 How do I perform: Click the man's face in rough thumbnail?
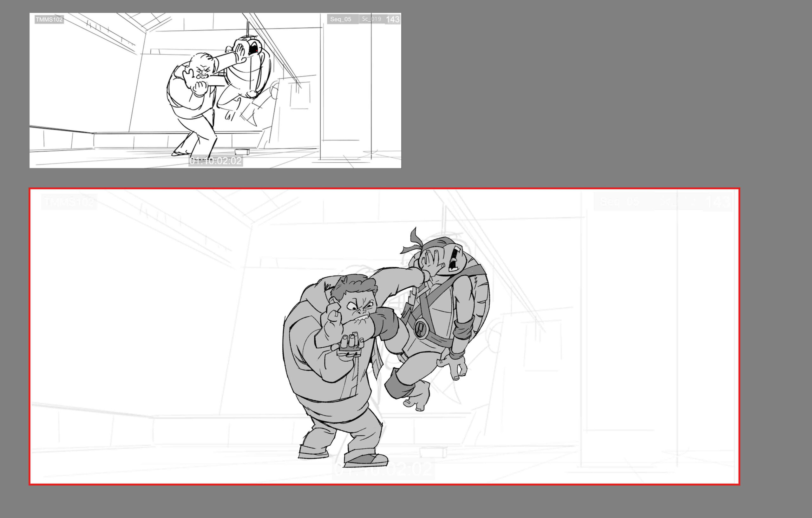click(x=203, y=72)
